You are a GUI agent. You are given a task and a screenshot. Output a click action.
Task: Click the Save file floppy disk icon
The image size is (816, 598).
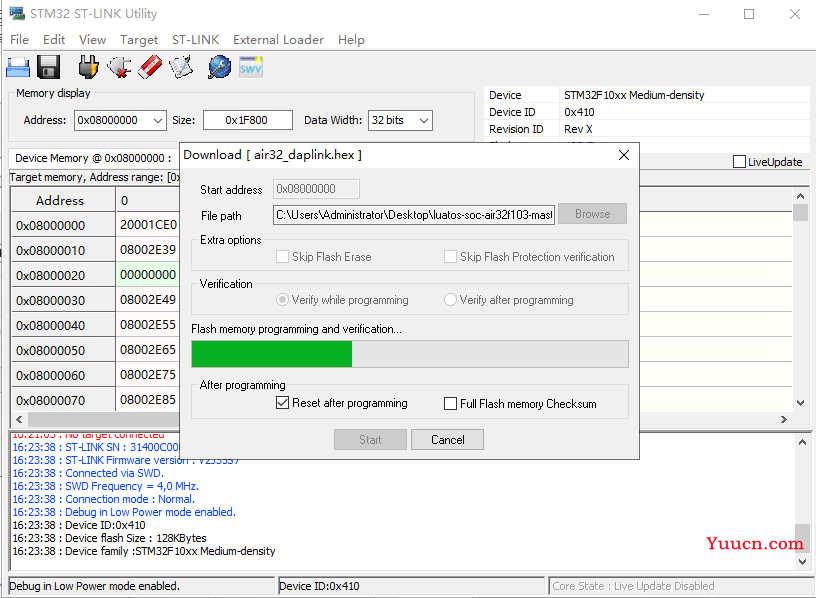[48, 67]
